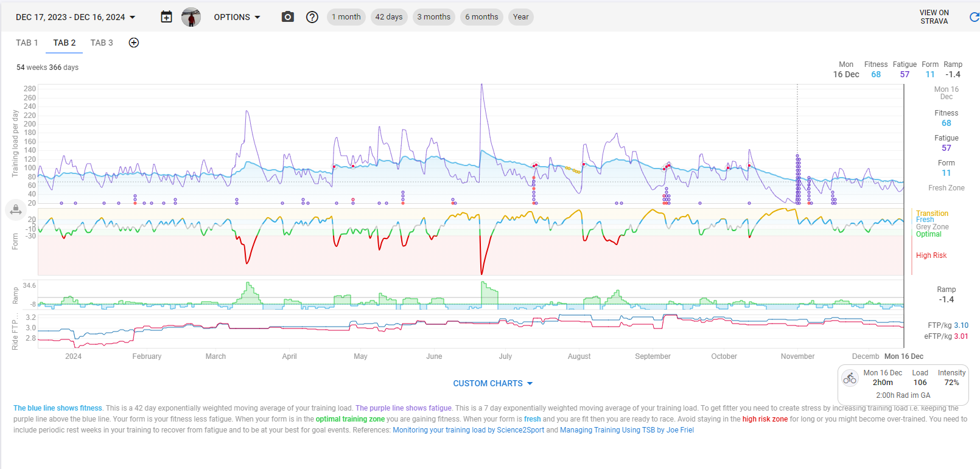The image size is (980, 469).
Task: Open the calendar date picker icon
Action: pyautogui.click(x=166, y=17)
